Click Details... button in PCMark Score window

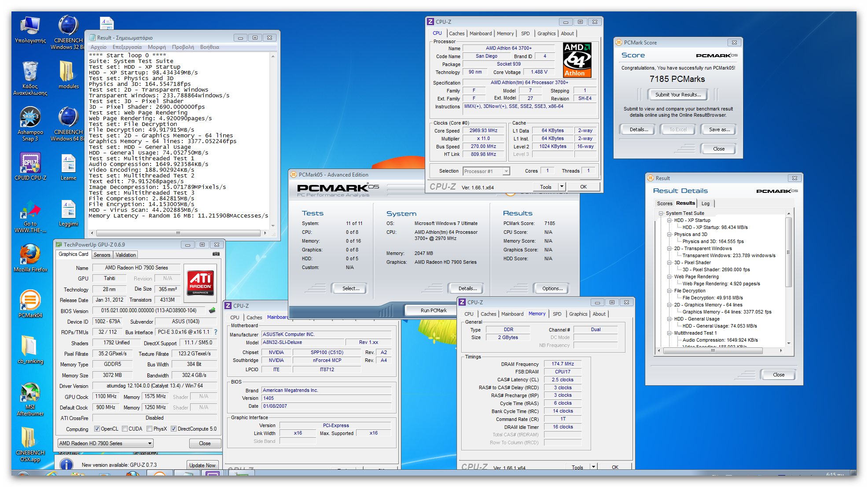click(x=639, y=129)
